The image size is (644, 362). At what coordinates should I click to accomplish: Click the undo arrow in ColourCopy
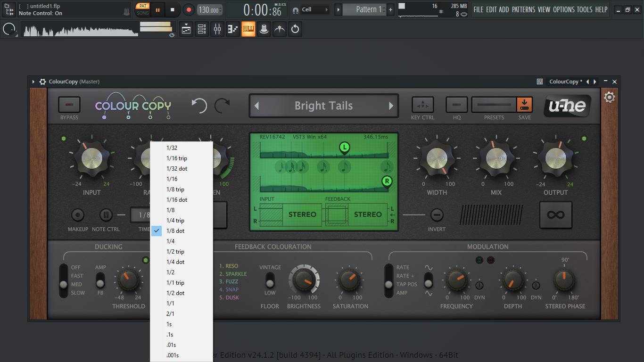[x=199, y=105]
